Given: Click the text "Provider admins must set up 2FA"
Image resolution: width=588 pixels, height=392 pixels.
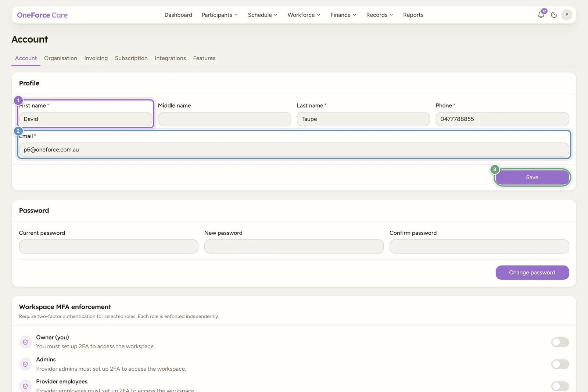Looking at the screenshot, I should (x=78, y=369).
